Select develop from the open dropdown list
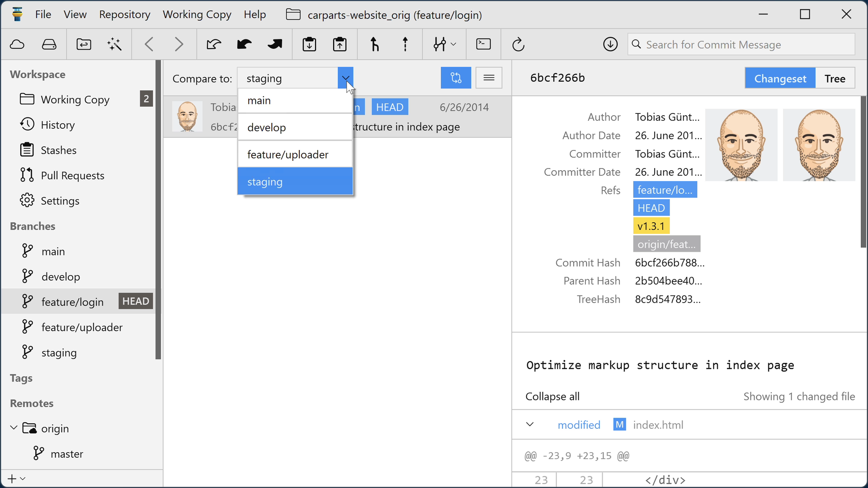The image size is (868, 488). [267, 127]
